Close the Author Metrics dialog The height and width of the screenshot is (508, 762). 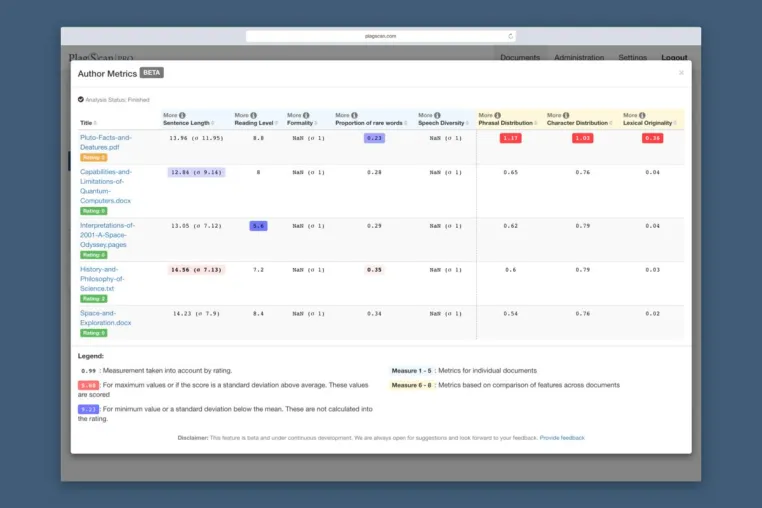[681, 73]
